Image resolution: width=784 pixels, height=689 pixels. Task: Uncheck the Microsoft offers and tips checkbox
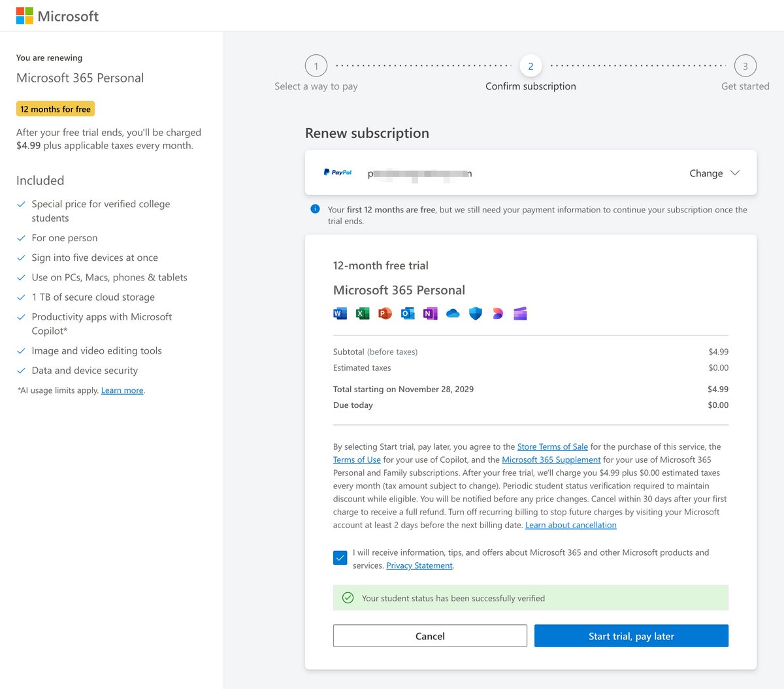[x=340, y=558]
